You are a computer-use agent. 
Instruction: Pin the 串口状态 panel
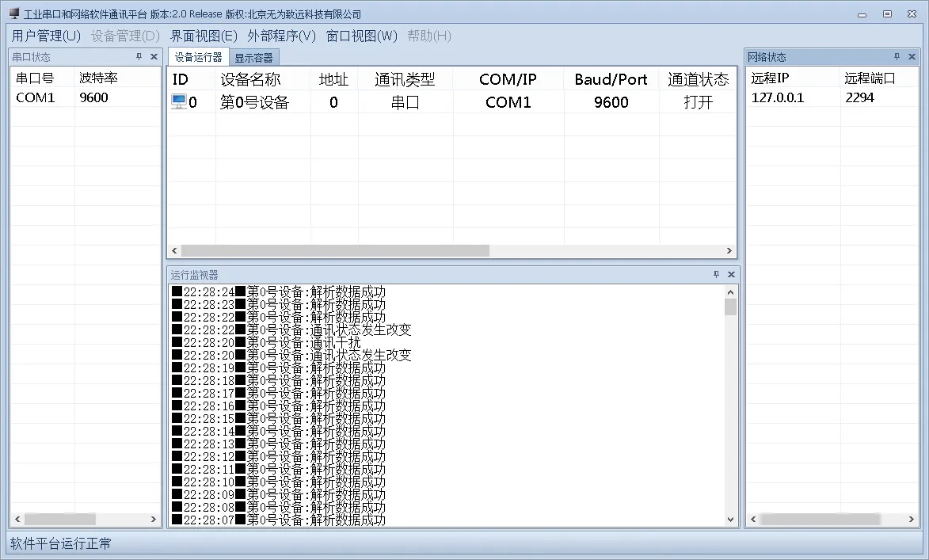point(139,57)
